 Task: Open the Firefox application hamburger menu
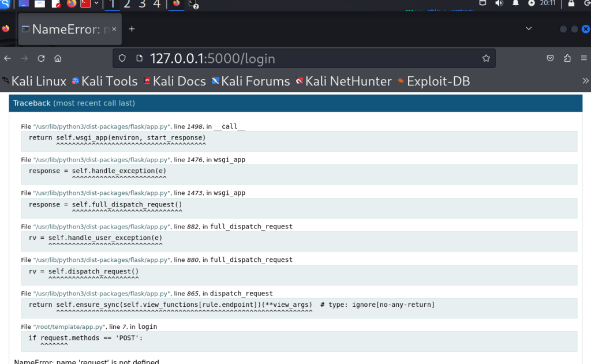click(584, 58)
